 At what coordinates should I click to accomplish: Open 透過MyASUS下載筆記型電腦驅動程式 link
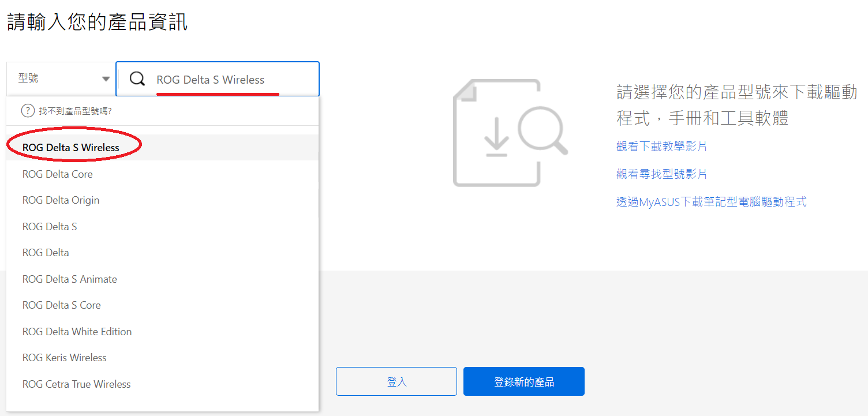(x=712, y=202)
